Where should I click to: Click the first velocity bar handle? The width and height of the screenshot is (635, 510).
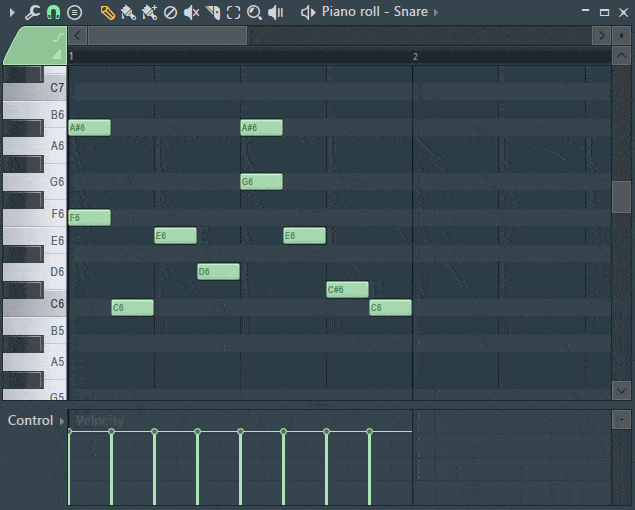pos(69,431)
